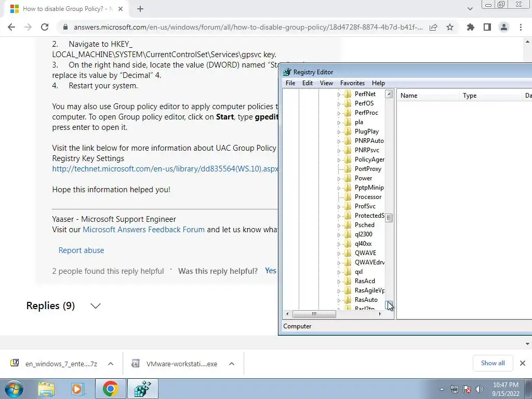
Task: Open the Edit menu in Registry Editor
Action: tap(308, 83)
